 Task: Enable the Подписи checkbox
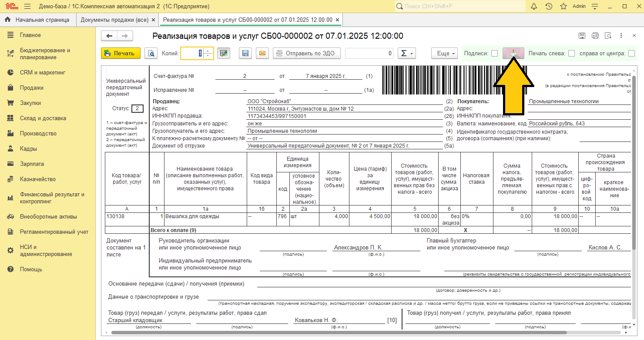494,53
